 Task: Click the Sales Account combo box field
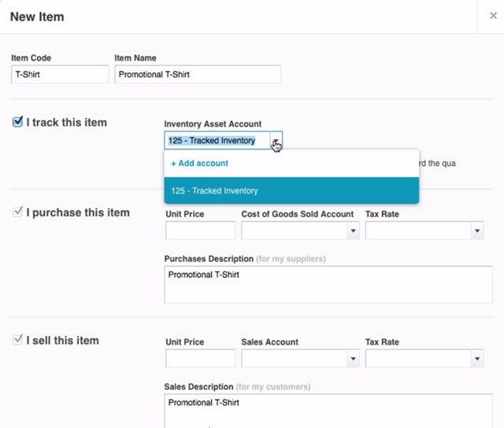[293, 359]
